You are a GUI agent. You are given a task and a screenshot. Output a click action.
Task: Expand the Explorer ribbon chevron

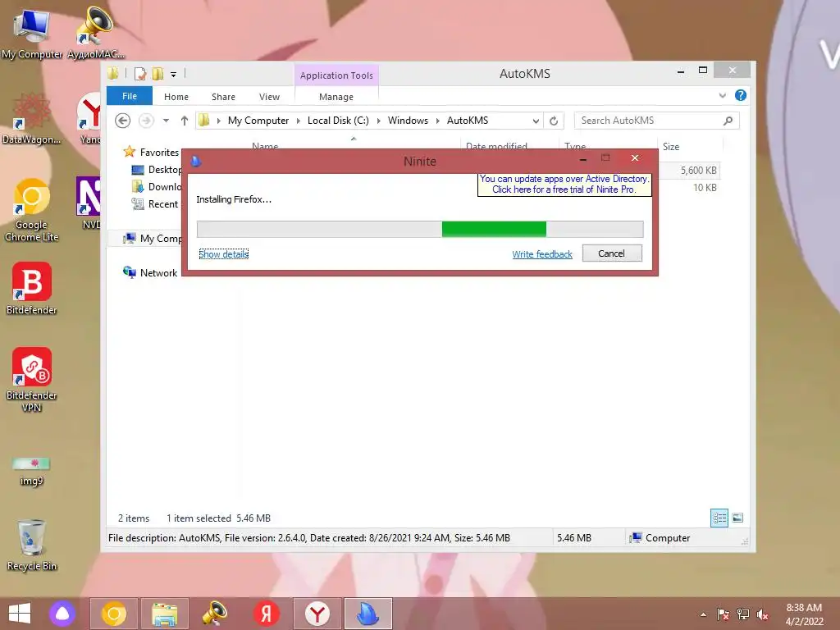click(722, 95)
